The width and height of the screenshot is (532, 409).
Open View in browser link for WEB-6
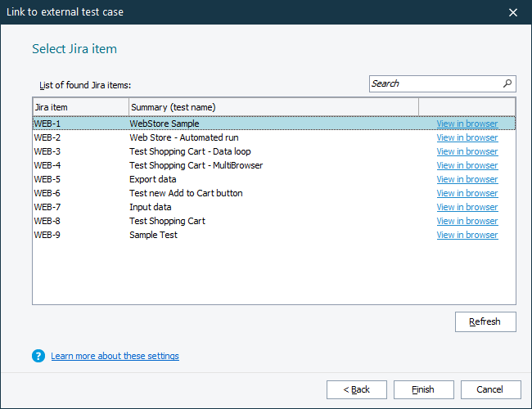[467, 193]
